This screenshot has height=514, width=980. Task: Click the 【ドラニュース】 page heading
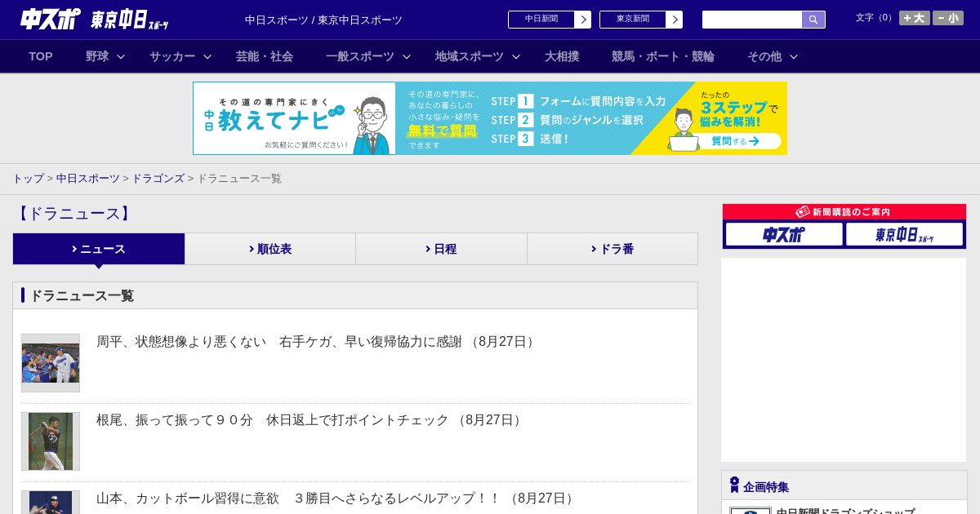[73, 214]
